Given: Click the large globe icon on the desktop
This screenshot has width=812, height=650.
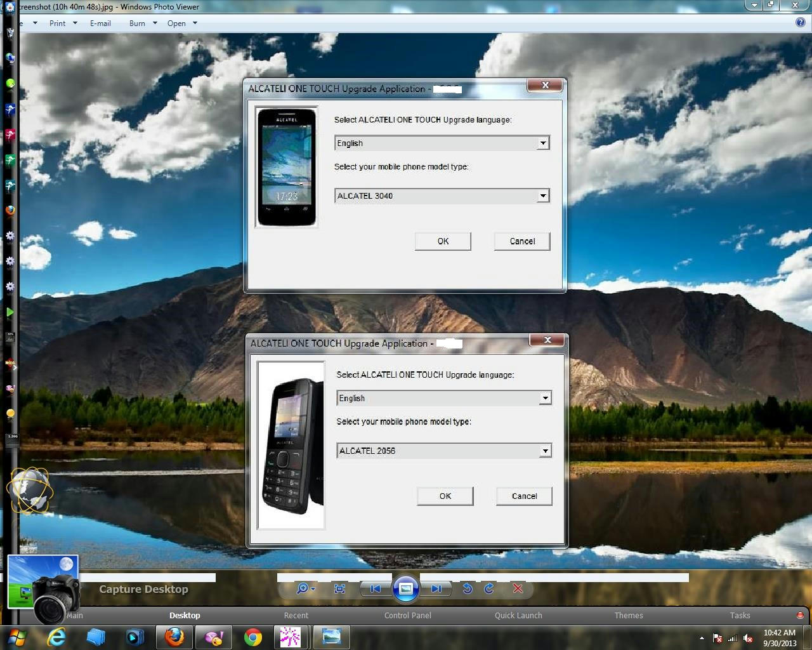Looking at the screenshot, I should pos(30,489).
